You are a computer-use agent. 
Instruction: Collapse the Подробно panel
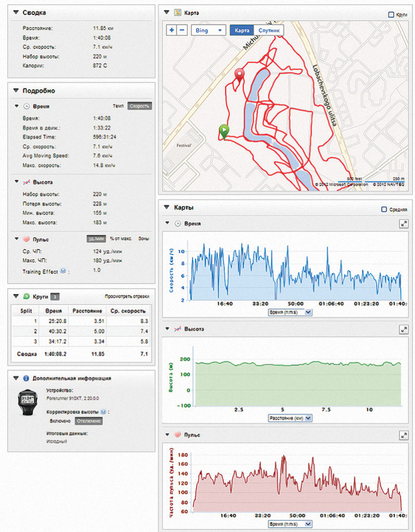click(16, 90)
